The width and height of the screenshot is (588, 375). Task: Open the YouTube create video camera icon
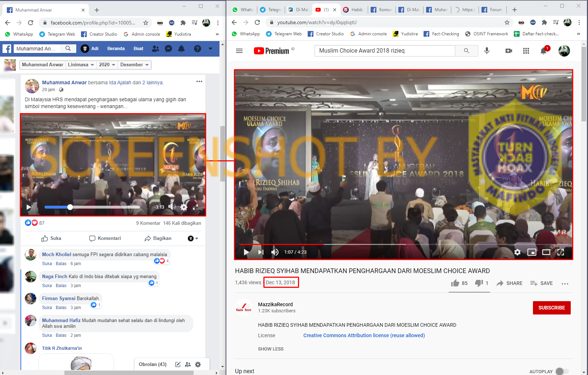click(509, 51)
